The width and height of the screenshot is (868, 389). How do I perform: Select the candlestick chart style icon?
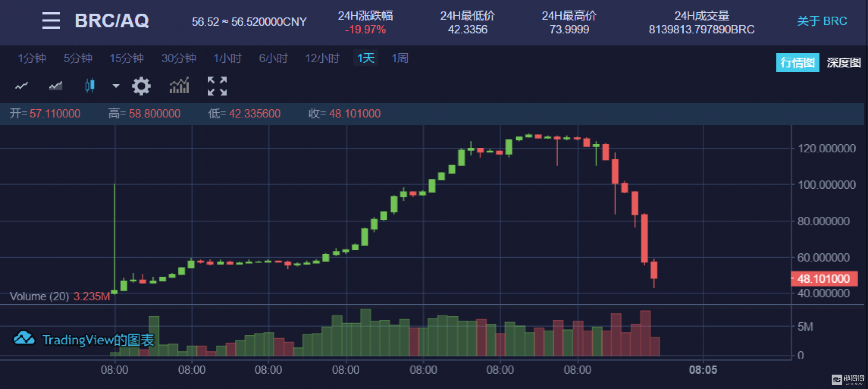(89, 86)
